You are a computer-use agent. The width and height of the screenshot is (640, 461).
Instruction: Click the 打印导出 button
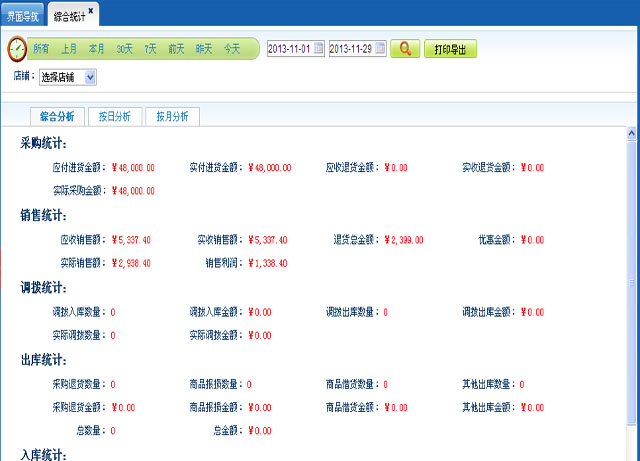pyautogui.click(x=450, y=49)
